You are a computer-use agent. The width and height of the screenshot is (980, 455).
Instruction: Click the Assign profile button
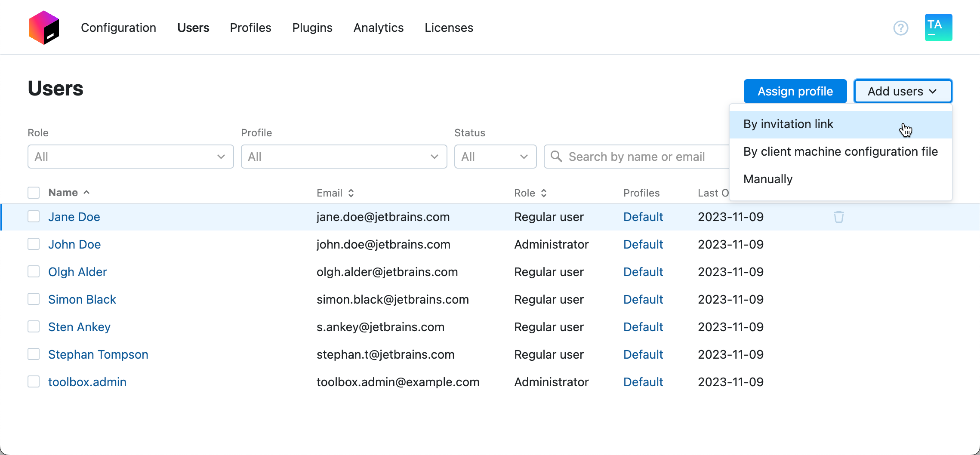[x=795, y=91]
